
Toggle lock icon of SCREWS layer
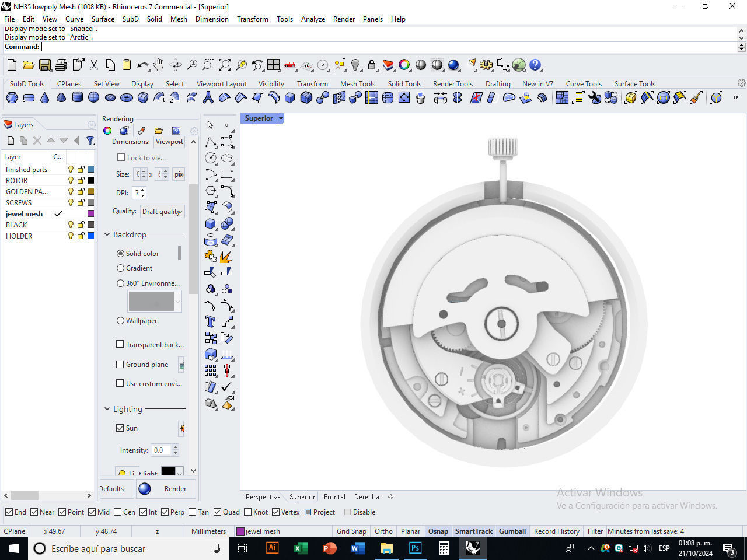pyautogui.click(x=81, y=202)
